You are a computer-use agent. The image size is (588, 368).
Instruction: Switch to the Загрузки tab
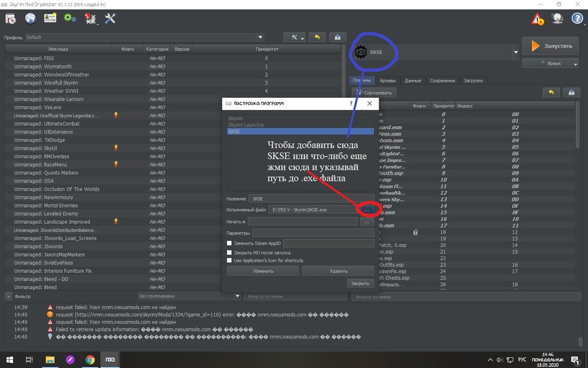point(473,80)
